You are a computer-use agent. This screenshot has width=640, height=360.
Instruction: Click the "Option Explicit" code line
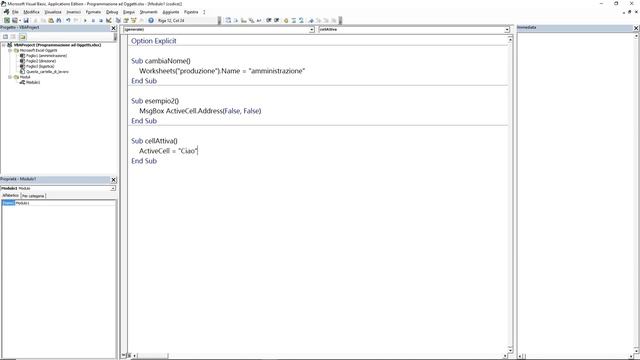tap(154, 41)
